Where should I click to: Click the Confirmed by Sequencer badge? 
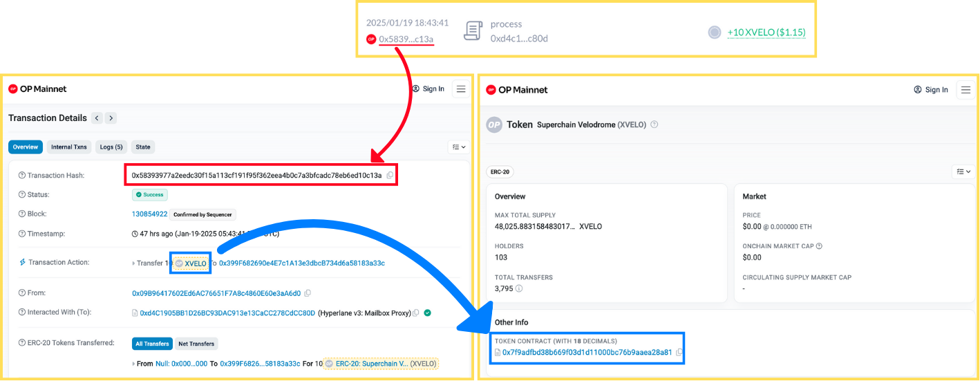click(x=203, y=214)
